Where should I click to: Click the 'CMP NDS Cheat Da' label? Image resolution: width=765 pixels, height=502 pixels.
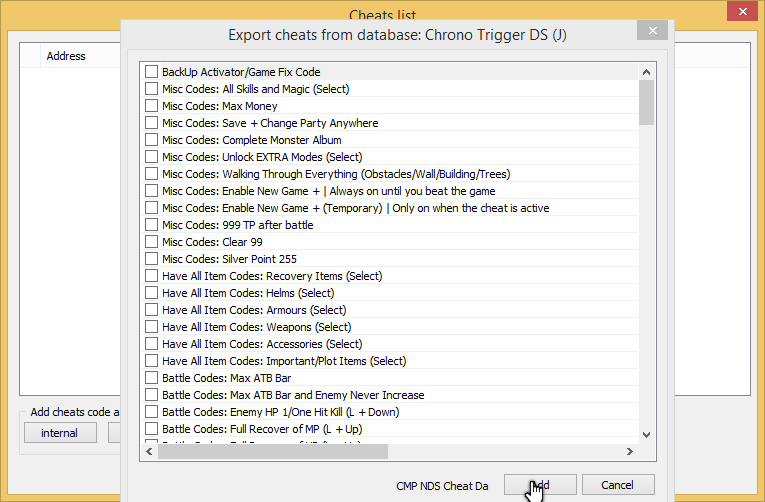(442, 486)
